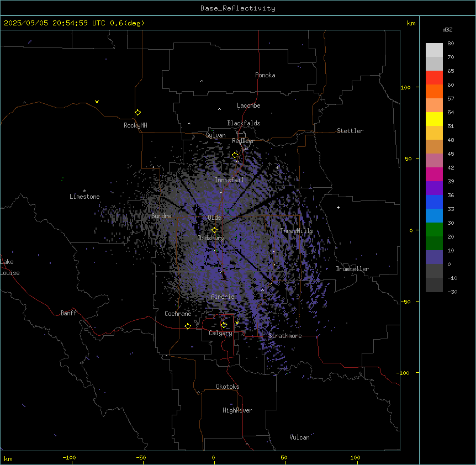Viewport: 476px width, 465px height.
Task: Click the RedDeer city label
Action: pos(243,141)
